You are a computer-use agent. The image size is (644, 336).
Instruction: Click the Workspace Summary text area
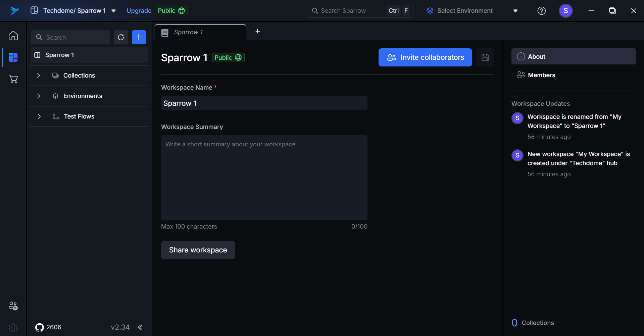[264, 178]
